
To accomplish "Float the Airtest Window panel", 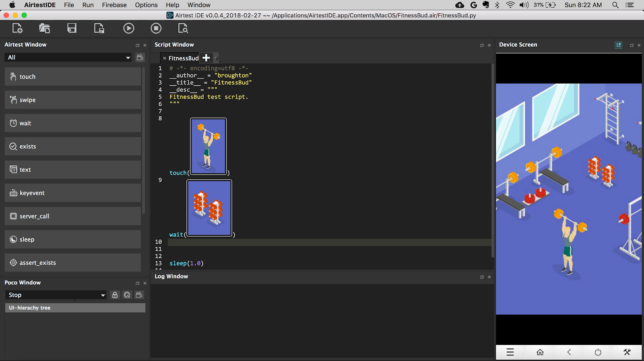I will (138, 45).
